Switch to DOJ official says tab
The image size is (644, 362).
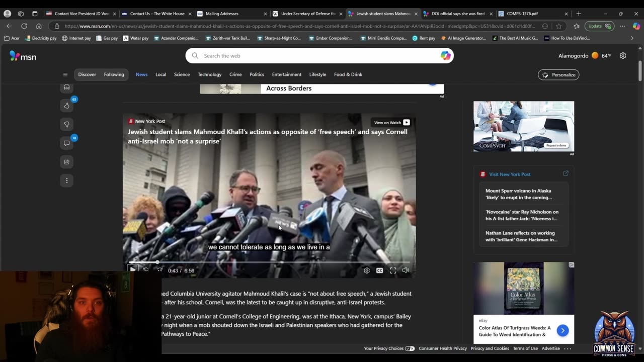tap(458, 14)
